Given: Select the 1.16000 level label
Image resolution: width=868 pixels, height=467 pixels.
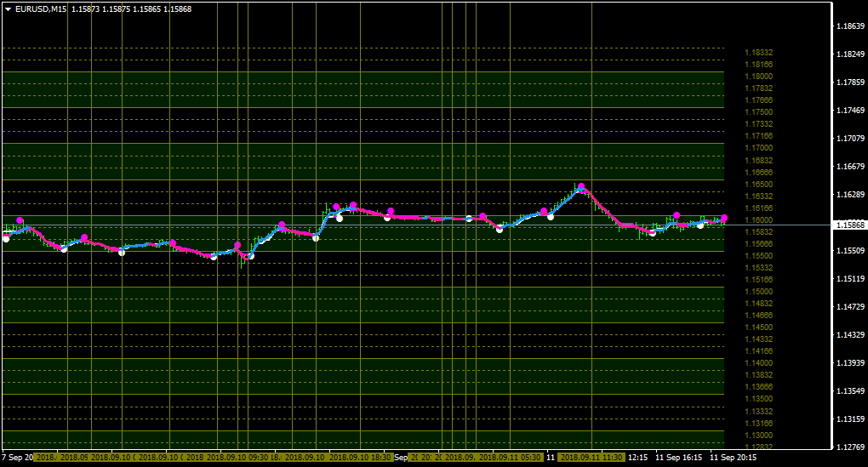Looking at the screenshot, I should (759, 220).
